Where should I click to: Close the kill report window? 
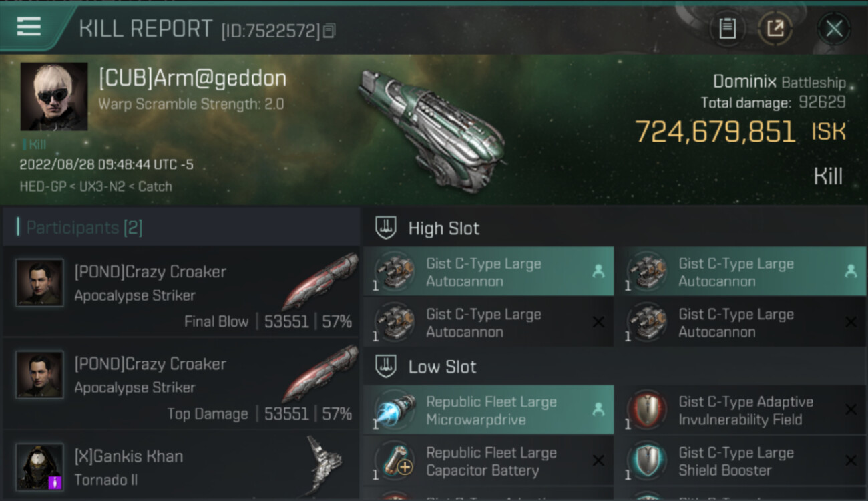[x=834, y=29]
